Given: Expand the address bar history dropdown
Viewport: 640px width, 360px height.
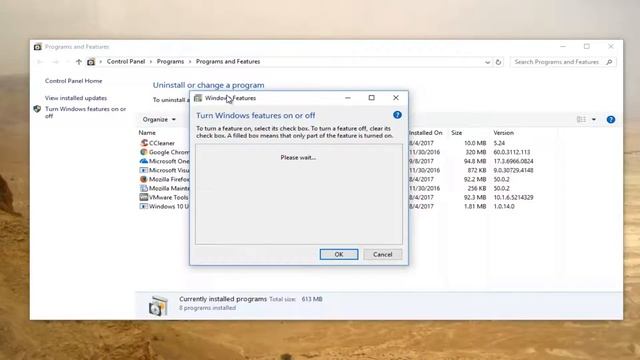Looking at the screenshot, I should tap(487, 62).
